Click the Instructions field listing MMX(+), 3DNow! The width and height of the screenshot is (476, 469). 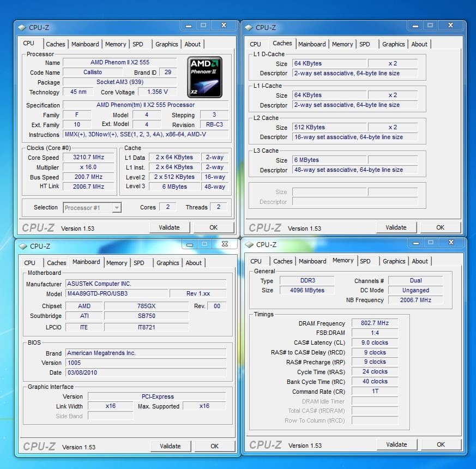(x=146, y=135)
